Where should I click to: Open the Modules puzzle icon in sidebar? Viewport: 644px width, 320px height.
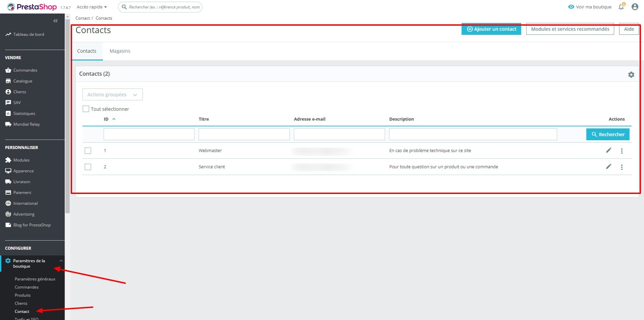pyautogui.click(x=8, y=160)
